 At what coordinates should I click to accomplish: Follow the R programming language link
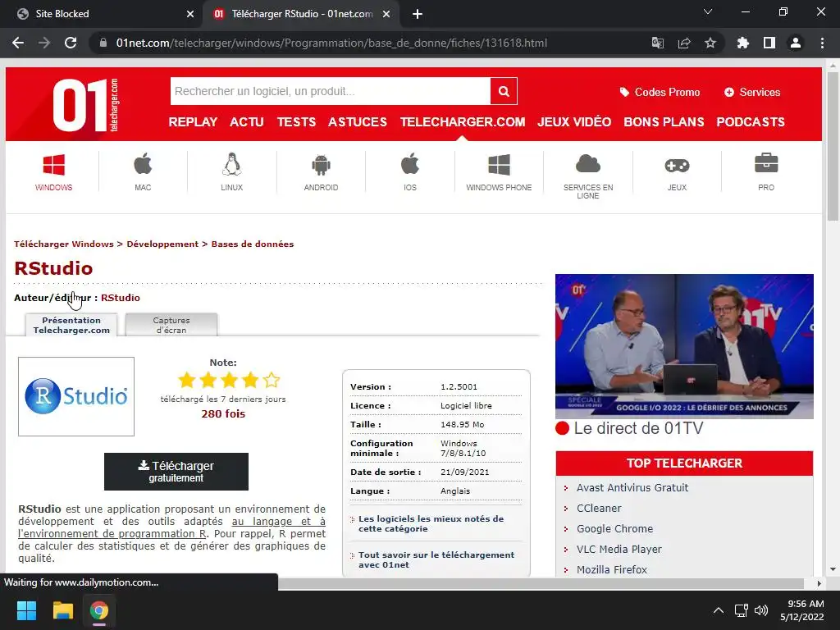pyautogui.click(x=171, y=527)
